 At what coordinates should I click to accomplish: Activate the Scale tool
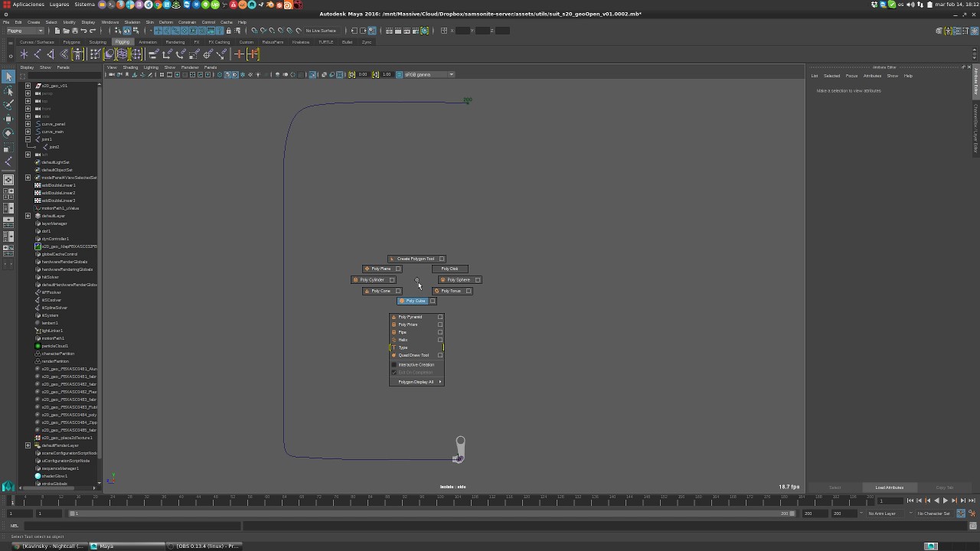coord(8,147)
